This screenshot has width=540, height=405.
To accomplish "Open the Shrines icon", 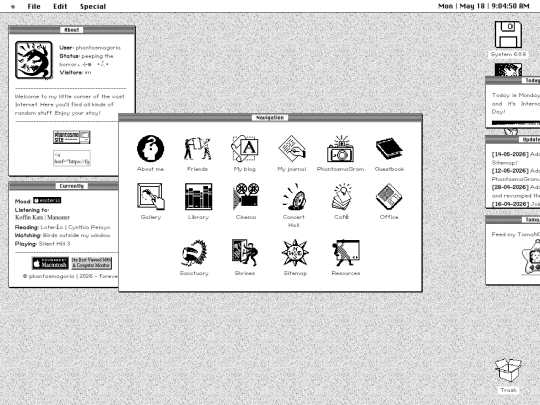I will click(245, 252).
